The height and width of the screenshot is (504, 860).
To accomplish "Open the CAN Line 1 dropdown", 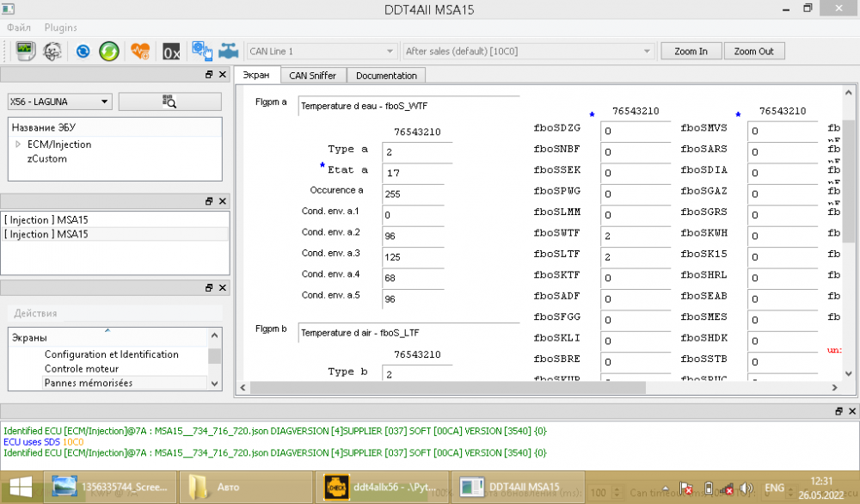I will 322,52.
